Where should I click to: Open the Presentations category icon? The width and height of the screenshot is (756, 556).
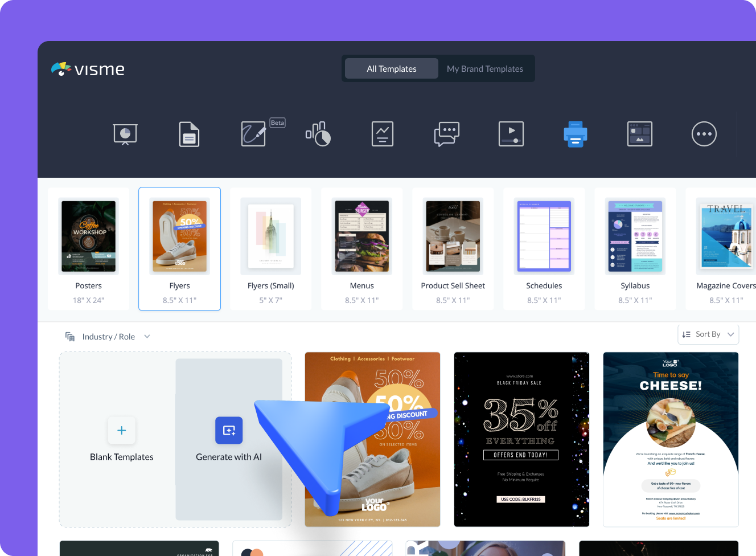[125, 134]
